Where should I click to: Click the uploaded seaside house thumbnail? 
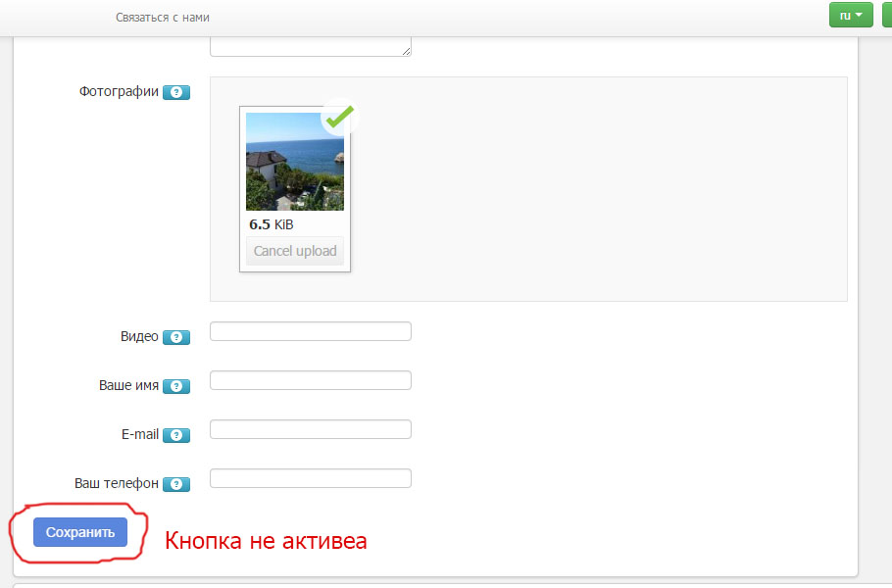(295, 162)
